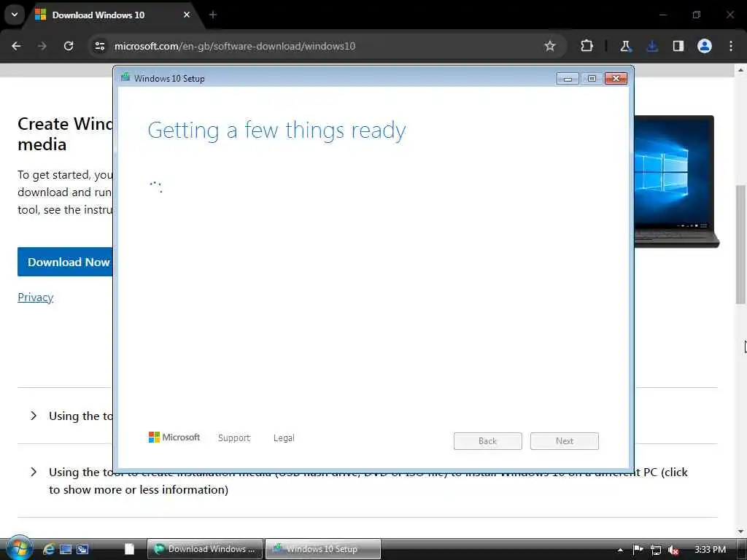Open the tab search dropdown arrow
The image size is (747, 560).
(15, 15)
